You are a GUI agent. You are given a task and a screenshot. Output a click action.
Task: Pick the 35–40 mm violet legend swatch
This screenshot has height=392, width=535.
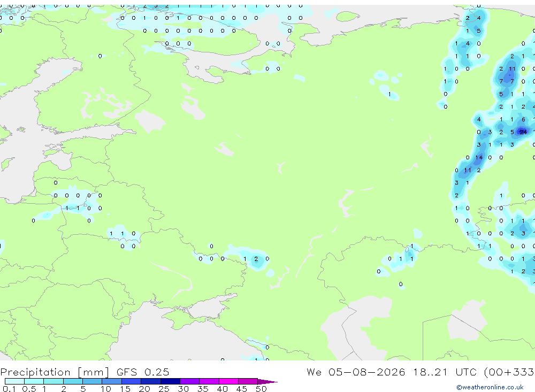tap(209, 381)
